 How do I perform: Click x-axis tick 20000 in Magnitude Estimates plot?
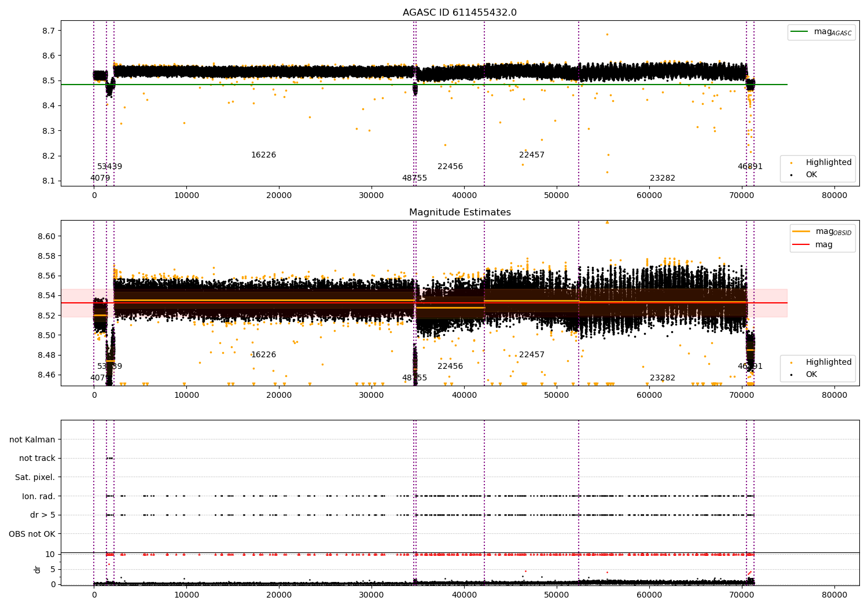279,395
